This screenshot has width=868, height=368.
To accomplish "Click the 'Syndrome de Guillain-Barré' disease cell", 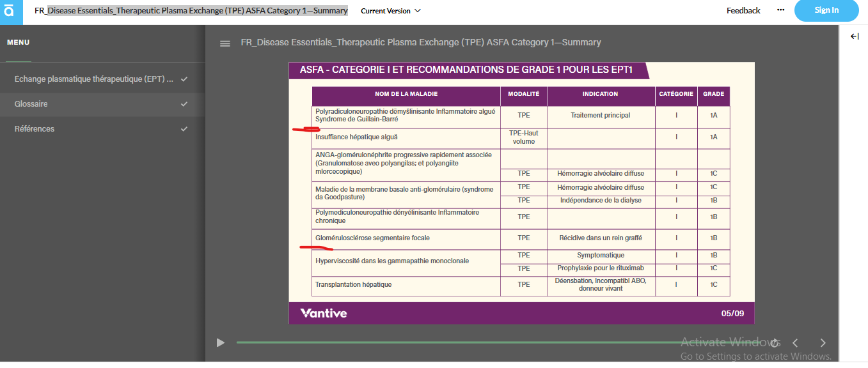I will [406, 116].
